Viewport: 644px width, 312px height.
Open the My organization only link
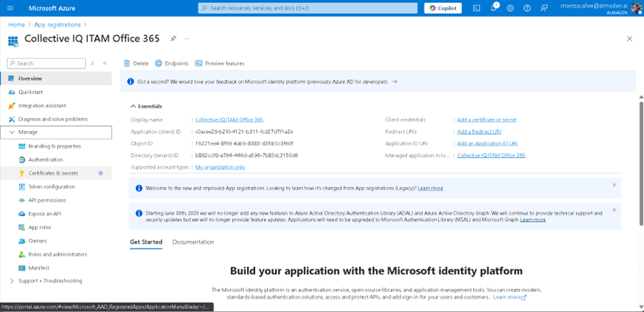click(220, 167)
